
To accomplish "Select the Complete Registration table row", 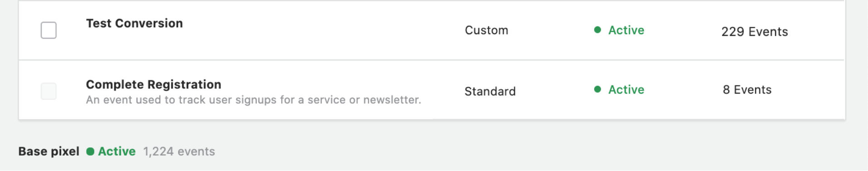I will [431, 90].
